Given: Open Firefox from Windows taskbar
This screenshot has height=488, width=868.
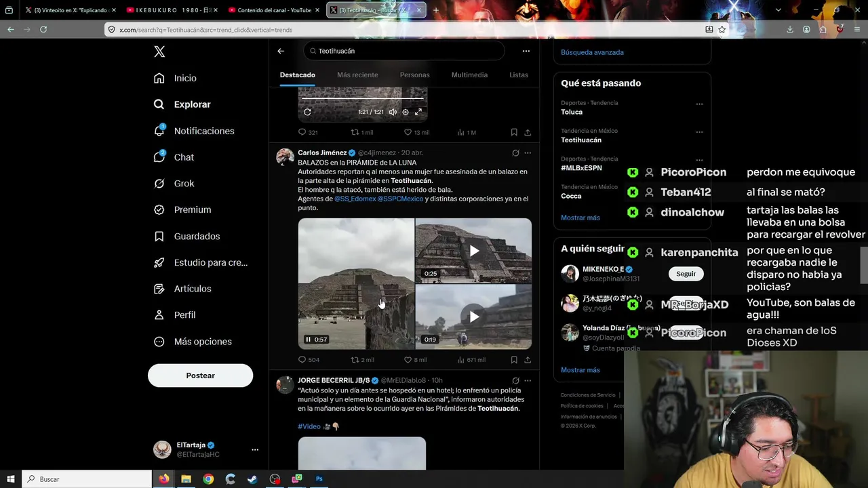Looking at the screenshot, I should [164, 479].
